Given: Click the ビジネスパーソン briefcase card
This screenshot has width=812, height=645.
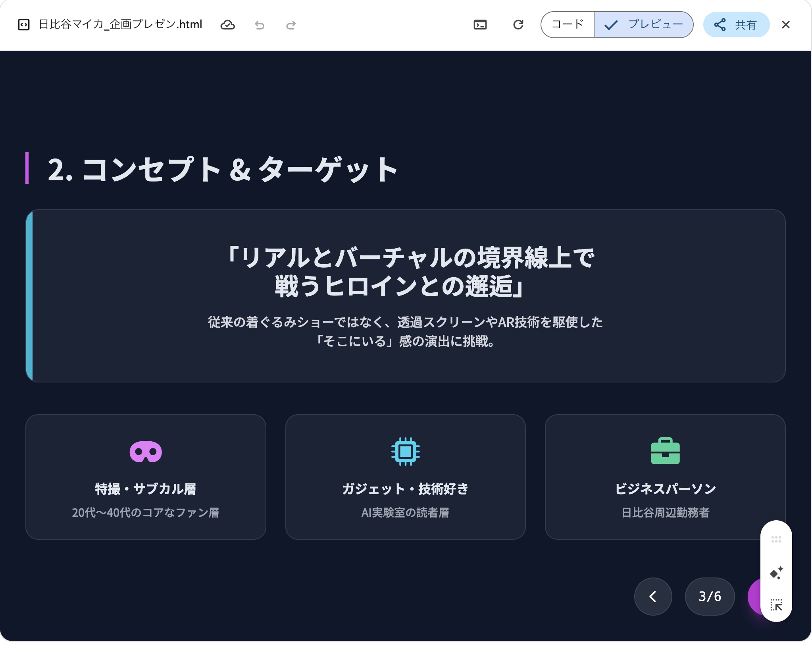Looking at the screenshot, I should [665, 477].
